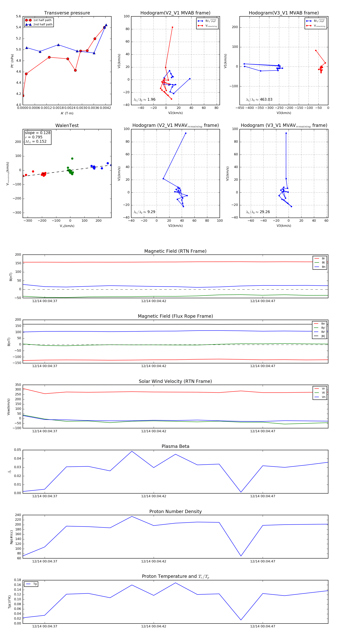Select the "1st half path" legend entry
This screenshot has width=351, height=644.
coord(39,20)
